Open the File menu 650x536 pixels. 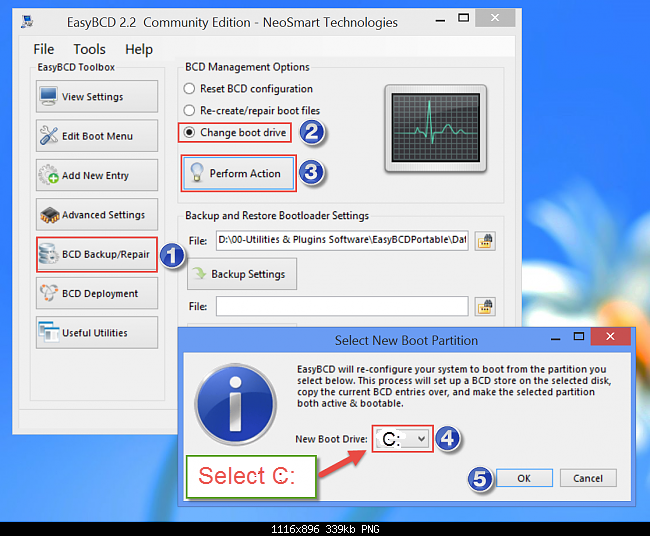tap(44, 49)
